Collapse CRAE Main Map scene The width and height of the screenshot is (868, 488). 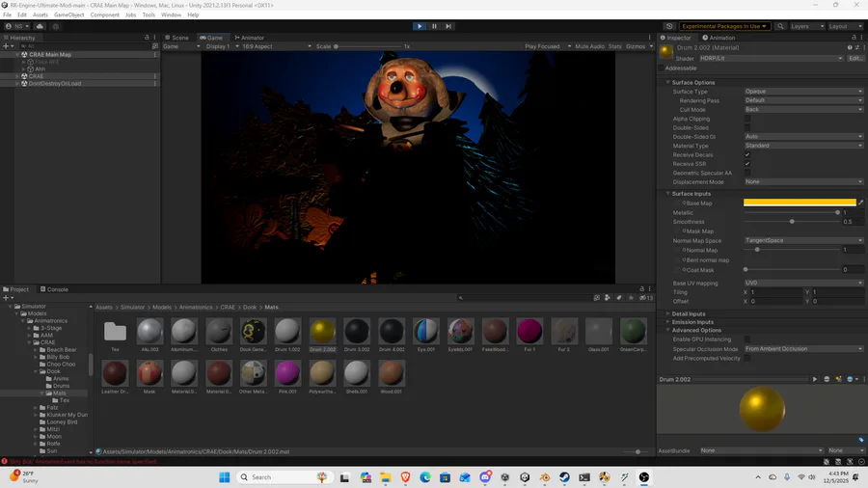click(17, 55)
